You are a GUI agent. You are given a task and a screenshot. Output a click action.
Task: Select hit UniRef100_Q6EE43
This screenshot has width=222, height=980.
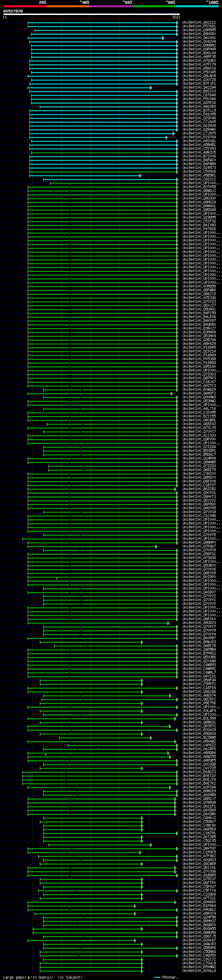coord(199,424)
